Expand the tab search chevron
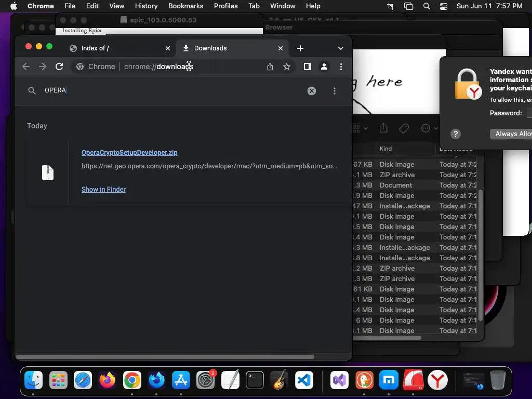 [x=341, y=48]
